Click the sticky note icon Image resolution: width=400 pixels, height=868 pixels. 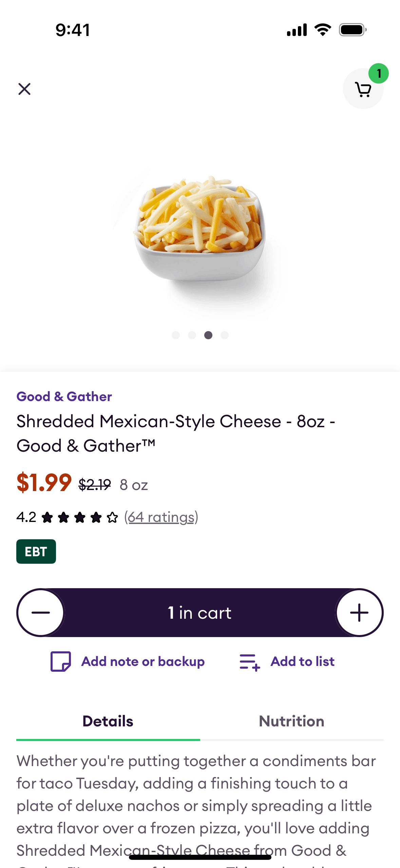coord(61,661)
